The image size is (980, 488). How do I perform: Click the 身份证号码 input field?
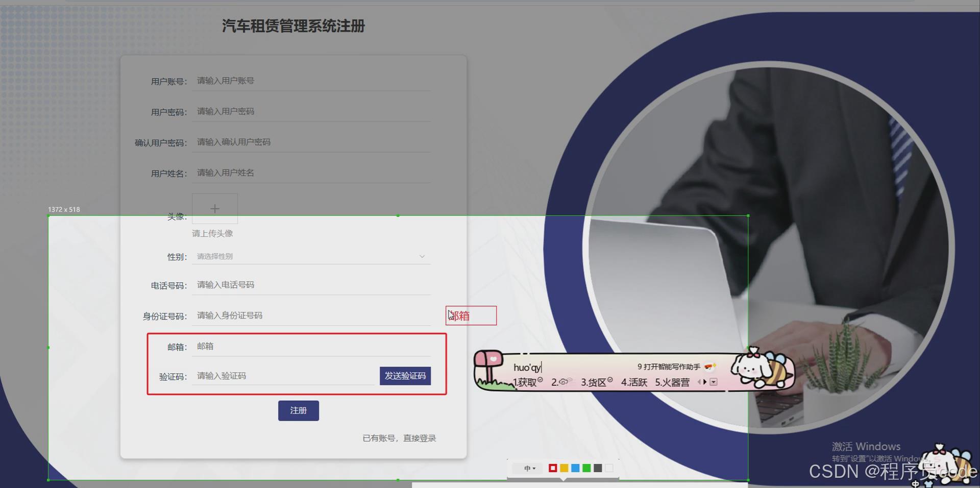pyautogui.click(x=311, y=315)
